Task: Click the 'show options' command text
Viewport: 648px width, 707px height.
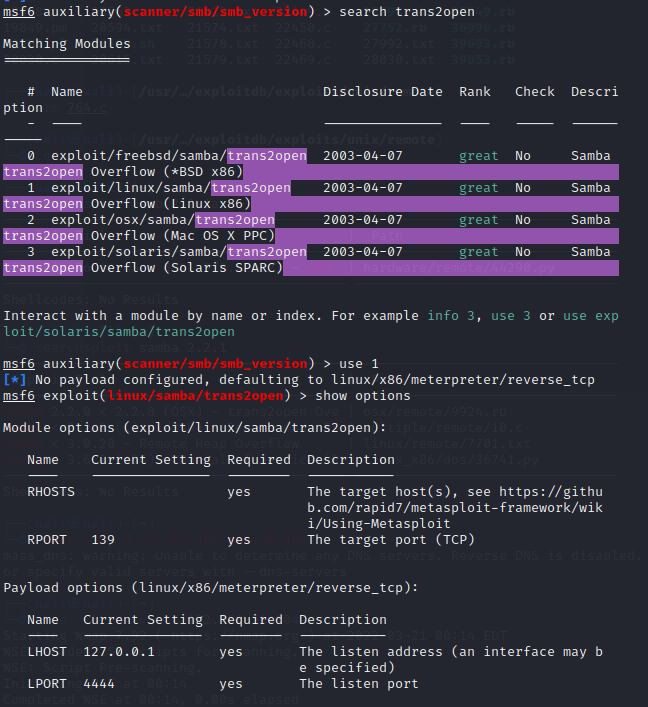Action: 363,396
